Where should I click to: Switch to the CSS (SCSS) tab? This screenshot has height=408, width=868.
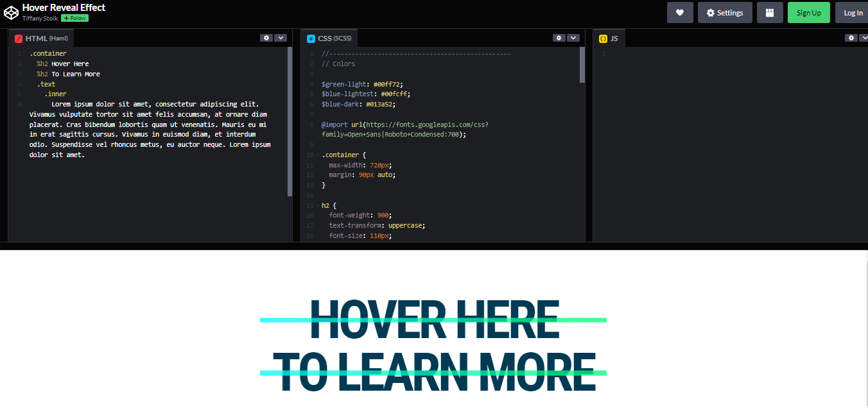click(334, 38)
